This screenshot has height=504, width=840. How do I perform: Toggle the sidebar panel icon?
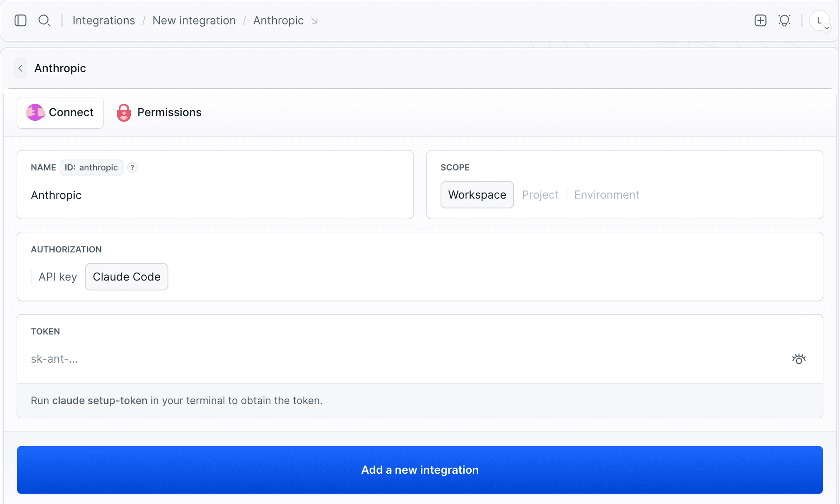point(21,21)
